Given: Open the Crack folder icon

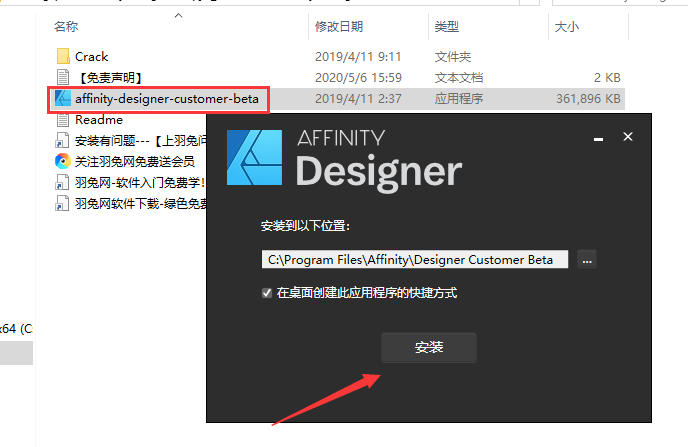Looking at the screenshot, I should coord(63,56).
